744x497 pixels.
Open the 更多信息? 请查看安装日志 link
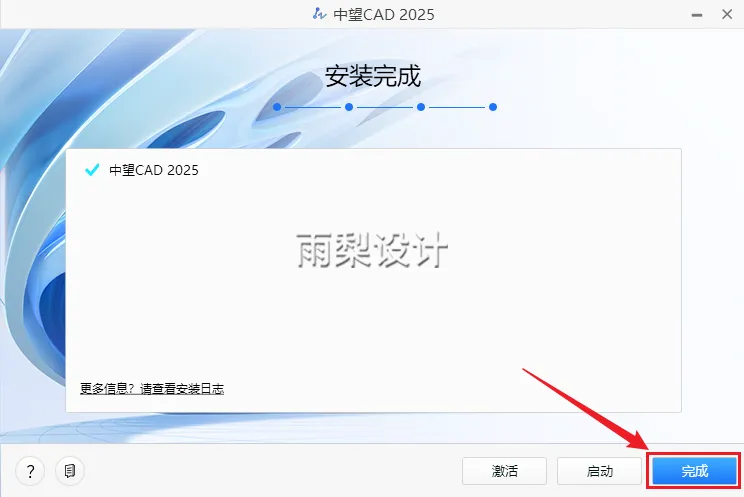click(152, 389)
